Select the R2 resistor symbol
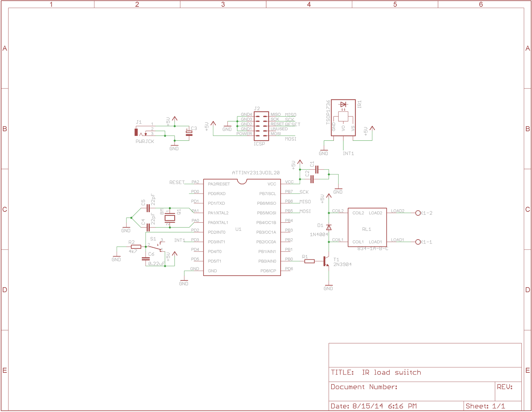This screenshot has width=532, height=412. click(x=136, y=247)
